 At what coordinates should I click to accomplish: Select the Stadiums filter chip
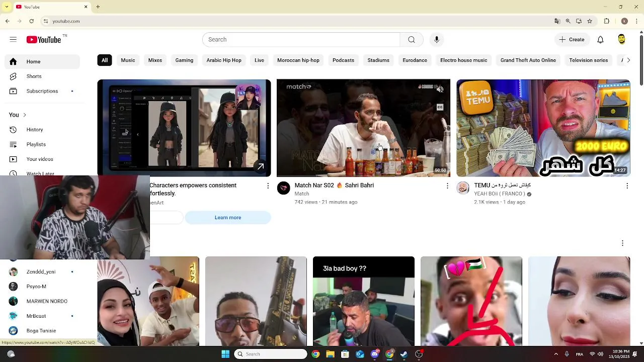(378, 60)
